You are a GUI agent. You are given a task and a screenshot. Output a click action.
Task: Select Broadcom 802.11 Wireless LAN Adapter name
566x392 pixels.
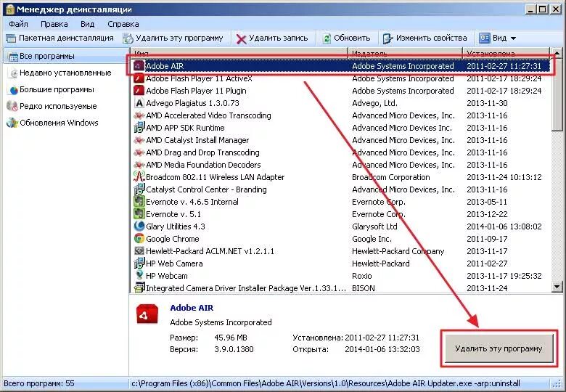coord(215,177)
